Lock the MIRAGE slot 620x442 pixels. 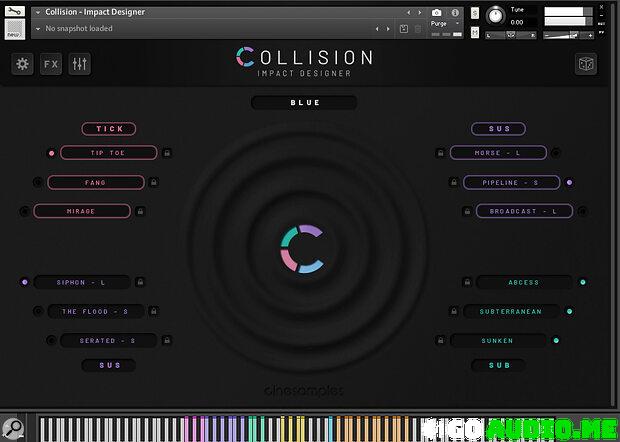140,211
